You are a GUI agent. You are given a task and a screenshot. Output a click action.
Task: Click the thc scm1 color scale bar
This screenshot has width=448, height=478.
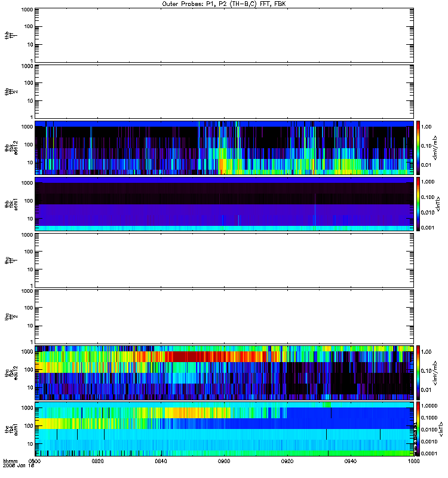(x=418, y=429)
